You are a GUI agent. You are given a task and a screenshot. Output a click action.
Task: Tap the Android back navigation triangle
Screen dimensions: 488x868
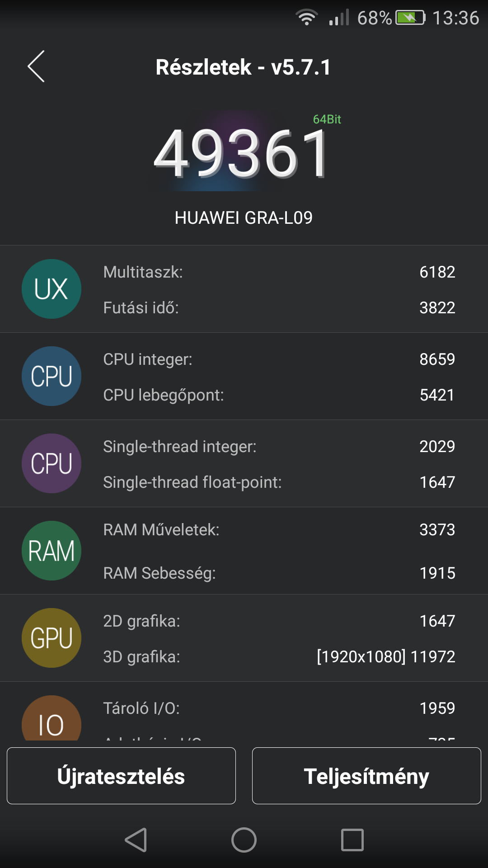[136, 840]
